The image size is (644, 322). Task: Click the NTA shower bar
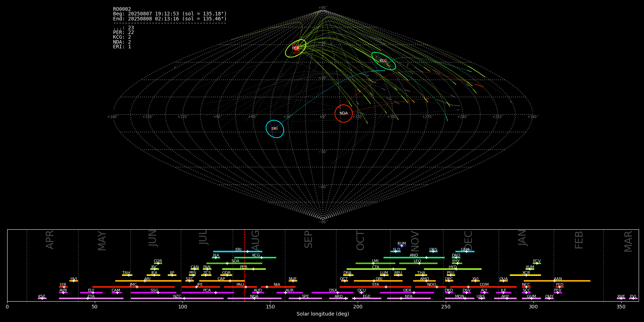pyautogui.click(x=409, y=298)
